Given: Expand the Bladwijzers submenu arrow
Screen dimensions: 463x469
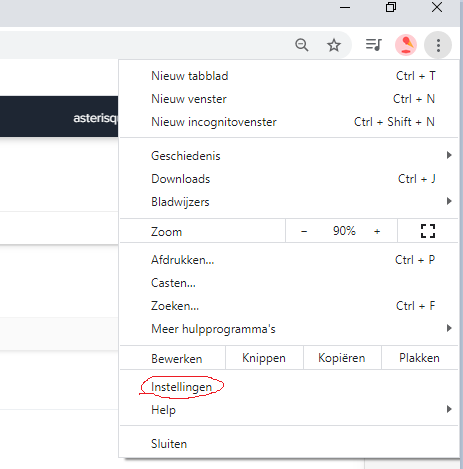Looking at the screenshot, I should coord(449,201).
